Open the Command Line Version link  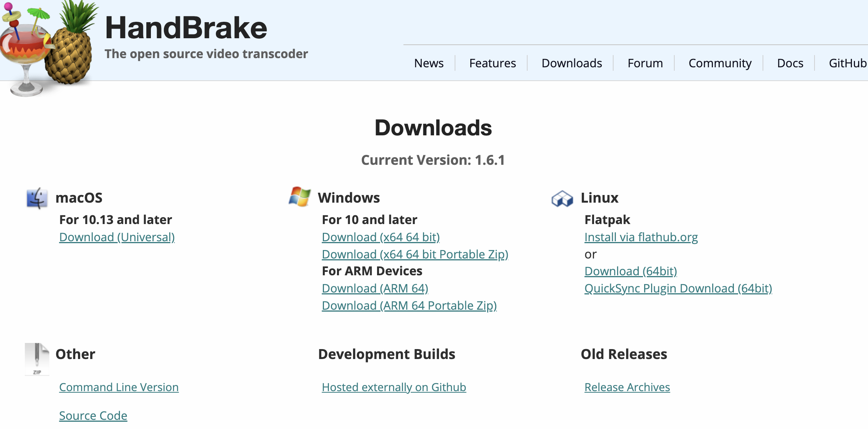[119, 387]
